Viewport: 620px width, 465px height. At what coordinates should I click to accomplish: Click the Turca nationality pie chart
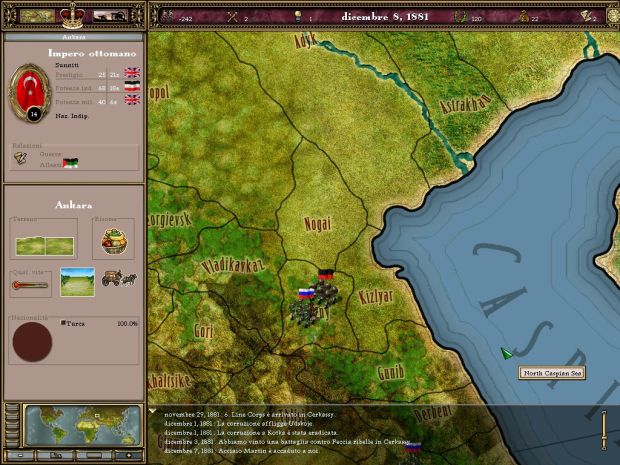32,342
